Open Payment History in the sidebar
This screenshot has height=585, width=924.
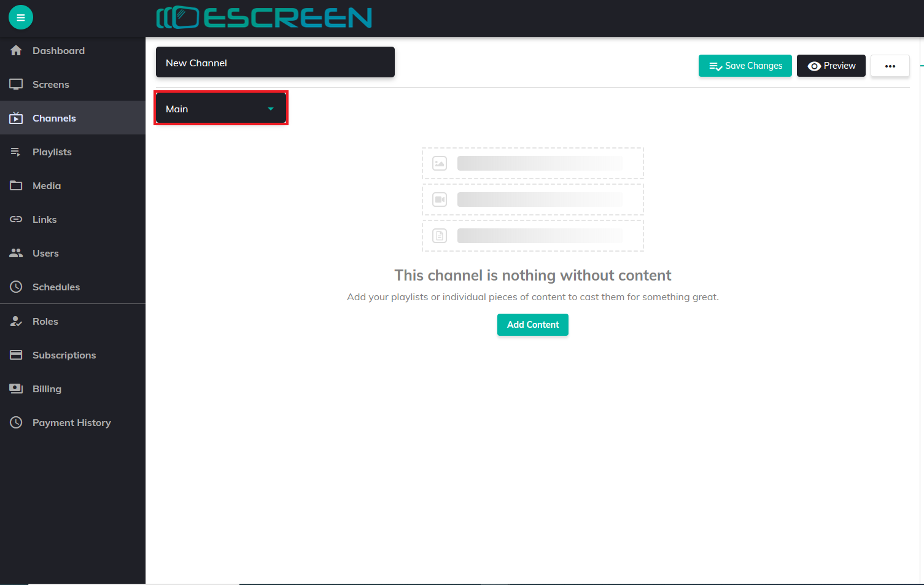pos(71,422)
